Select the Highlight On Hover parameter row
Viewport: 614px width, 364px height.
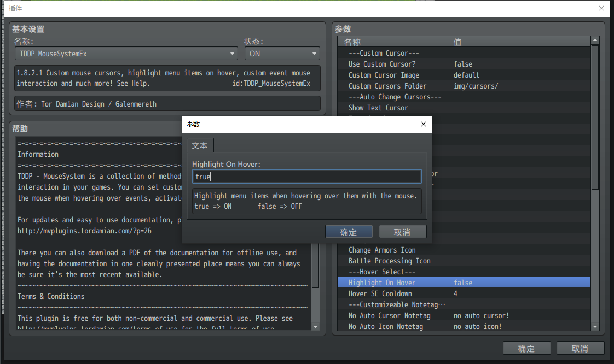pos(464,282)
